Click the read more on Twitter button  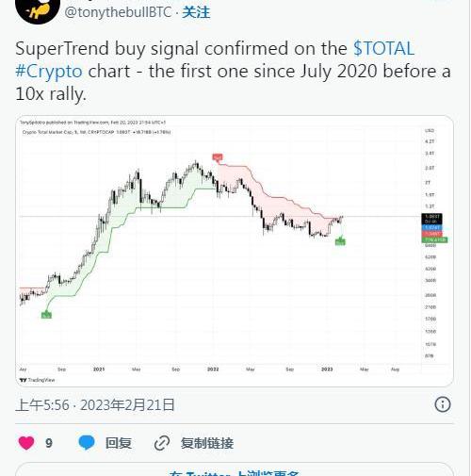click(235, 469)
